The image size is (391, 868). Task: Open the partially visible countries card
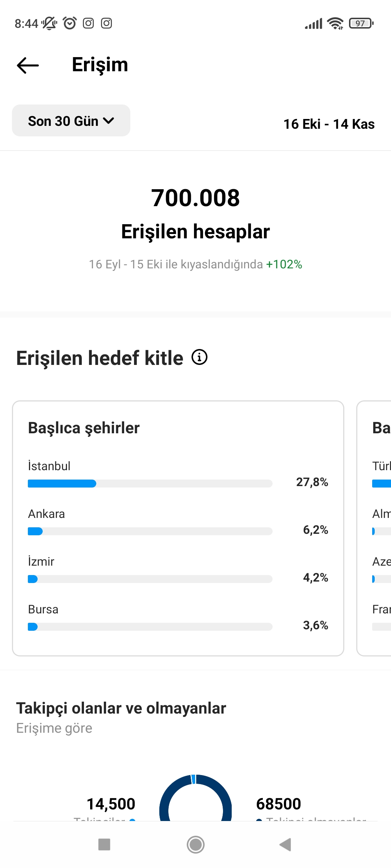374,528
